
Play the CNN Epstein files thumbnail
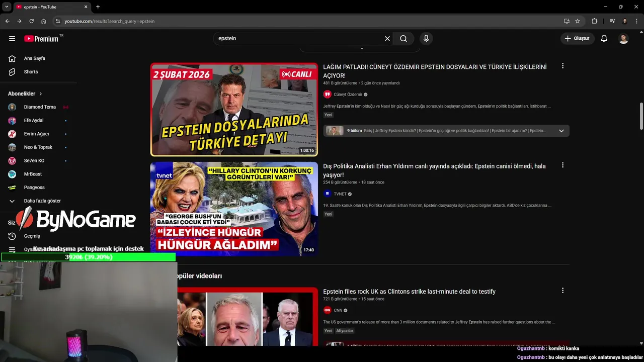tap(248, 316)
